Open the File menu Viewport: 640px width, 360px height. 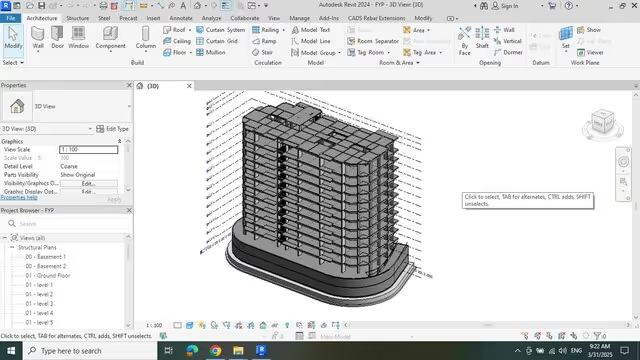pos(11,18)
